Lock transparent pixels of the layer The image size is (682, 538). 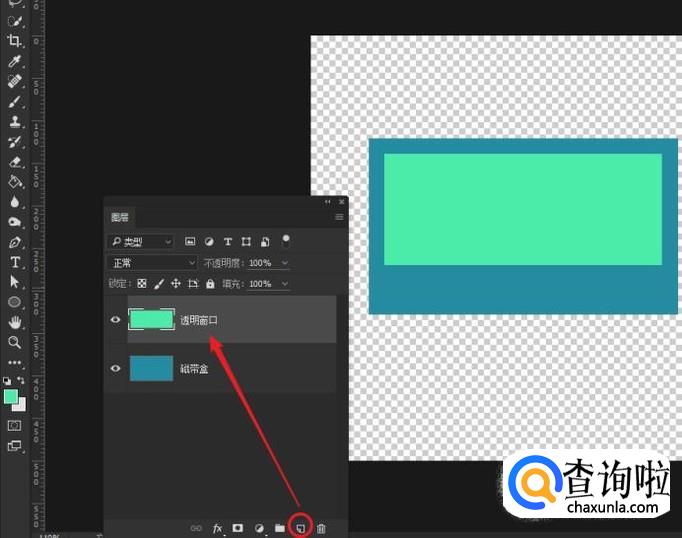142,284
